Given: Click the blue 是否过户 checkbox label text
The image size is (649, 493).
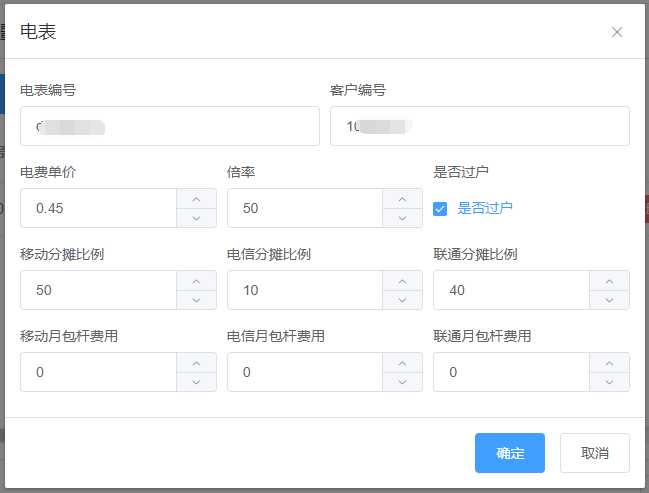Looking at the screenshot, I should [x=485, y=209].
